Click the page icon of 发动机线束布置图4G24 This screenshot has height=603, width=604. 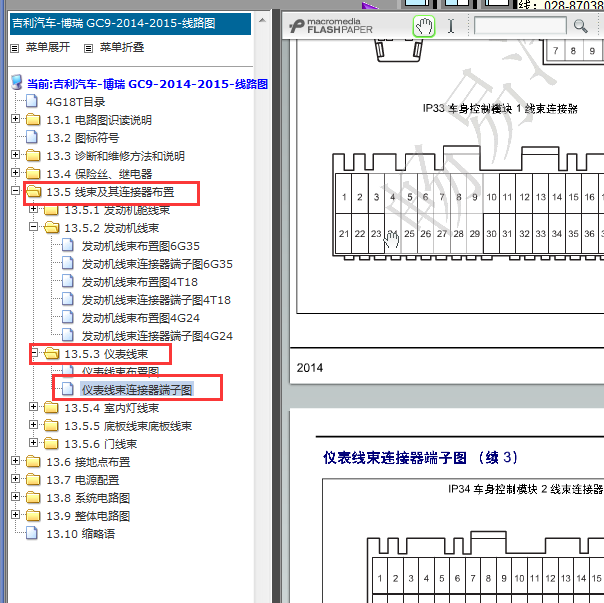(x=68, y=317)
